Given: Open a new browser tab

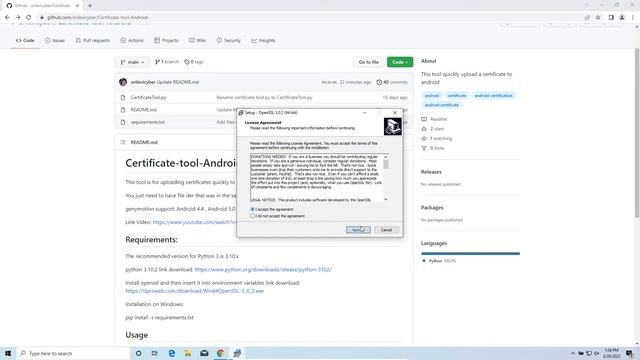Looking at the screenshot, I should click(x=90, y=6).
